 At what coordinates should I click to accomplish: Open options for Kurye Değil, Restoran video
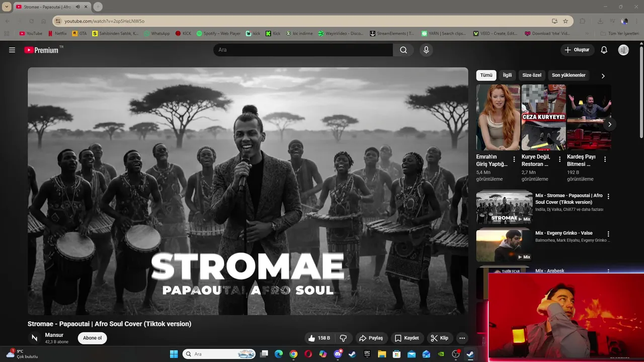click(x=559, y=159)
